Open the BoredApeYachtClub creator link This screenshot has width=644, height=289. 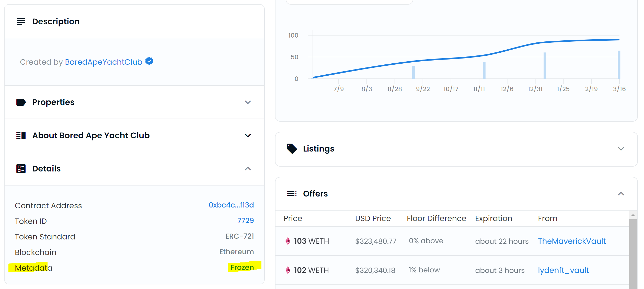103,62
